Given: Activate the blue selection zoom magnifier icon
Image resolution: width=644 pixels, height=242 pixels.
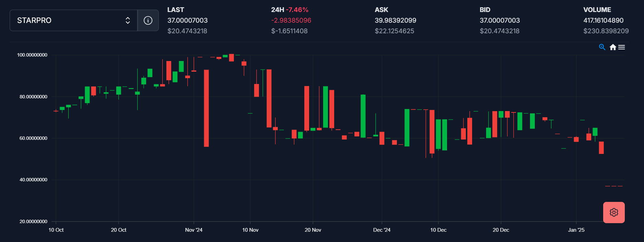Looking at the screenshot, I should point(602,47).
